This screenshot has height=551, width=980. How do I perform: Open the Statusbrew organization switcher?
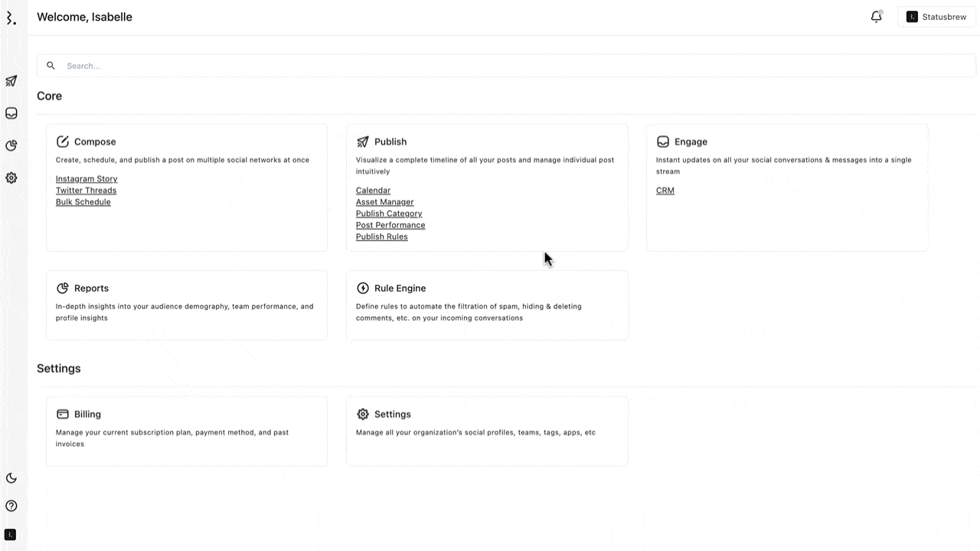pyautogui.click(x=936, y=17)
